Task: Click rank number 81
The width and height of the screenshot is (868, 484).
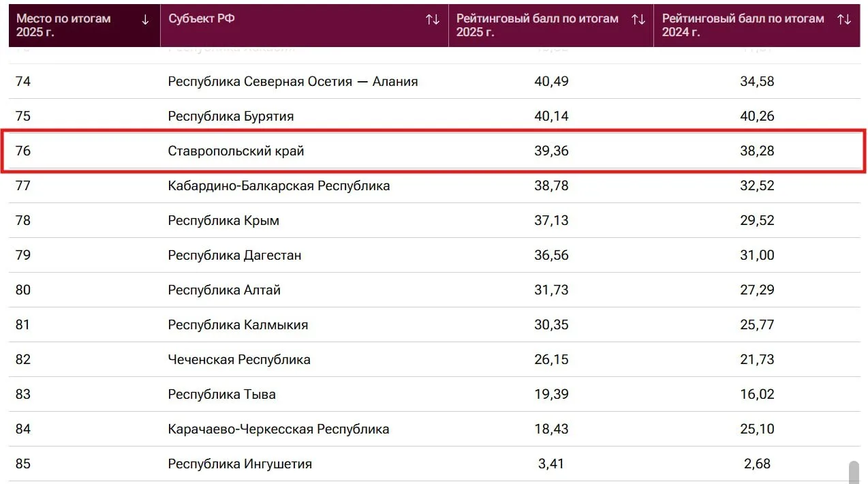Action: (23, 324)
